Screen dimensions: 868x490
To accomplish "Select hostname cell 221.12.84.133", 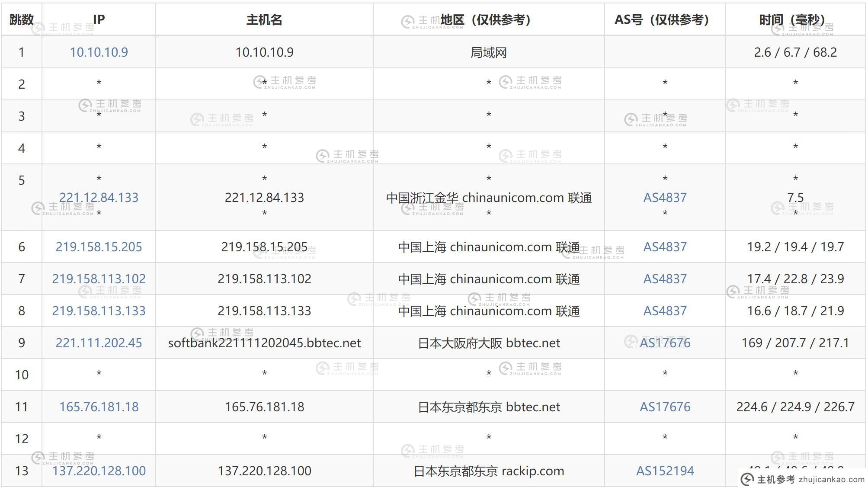I will 264,198.
